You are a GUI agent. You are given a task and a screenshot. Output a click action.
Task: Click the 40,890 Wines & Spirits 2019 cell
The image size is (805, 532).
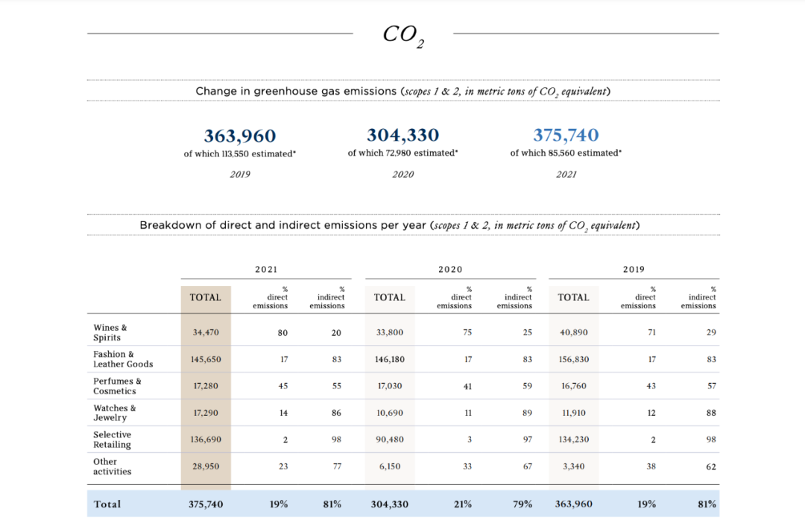click(574, 332)
